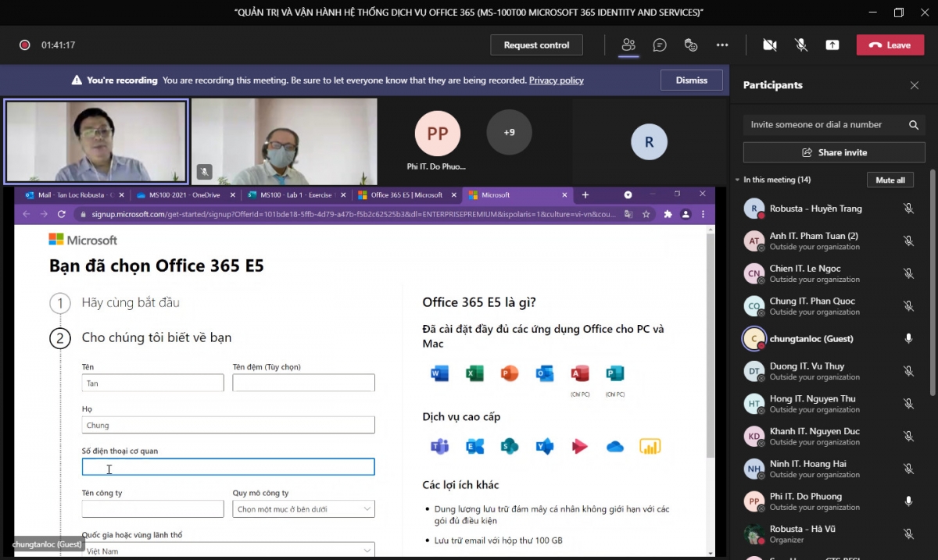Select the chungtanloc speaker video thumbnail
Image resolution: width=938 pixels, height=560 pixels.
pyautogui.click(x=96, y=141)
